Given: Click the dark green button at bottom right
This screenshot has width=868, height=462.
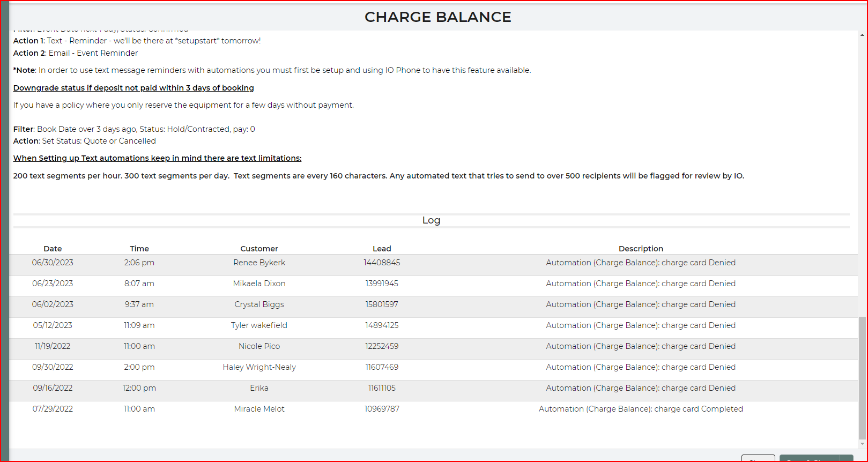Looking at the screenshot, I should coord(809,458).
